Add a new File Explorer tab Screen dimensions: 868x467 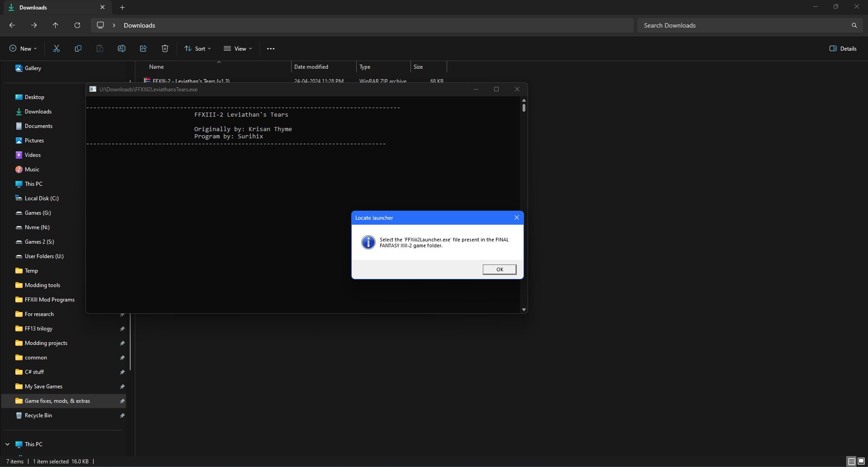122,7
